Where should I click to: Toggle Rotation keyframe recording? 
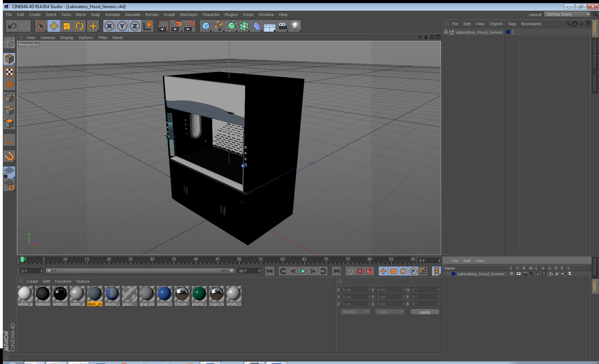[x=403, y=271]
